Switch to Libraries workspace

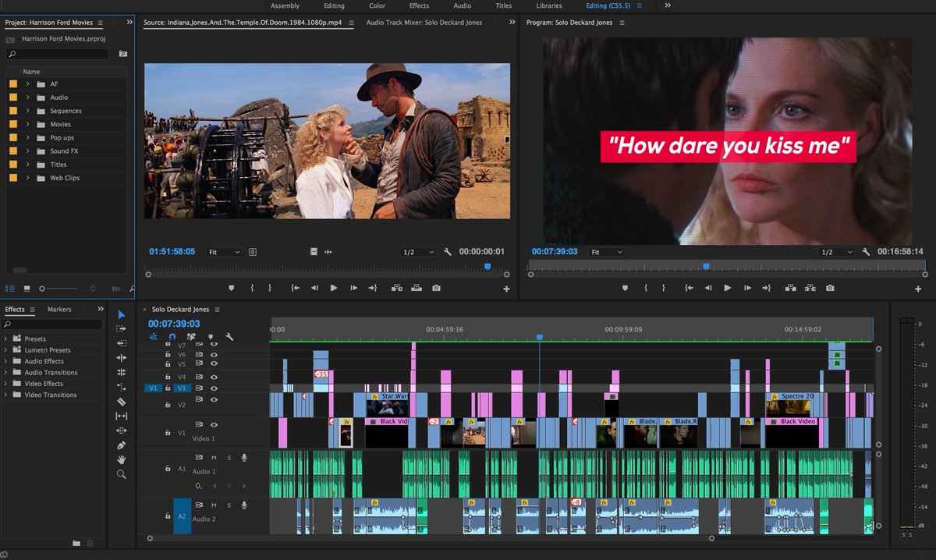point(549,5)
